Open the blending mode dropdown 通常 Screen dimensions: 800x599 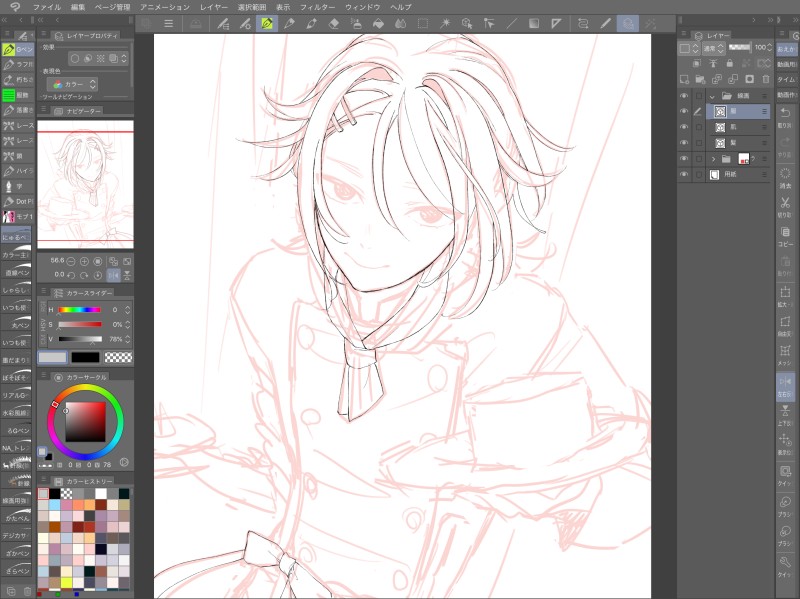pos(714,48)
